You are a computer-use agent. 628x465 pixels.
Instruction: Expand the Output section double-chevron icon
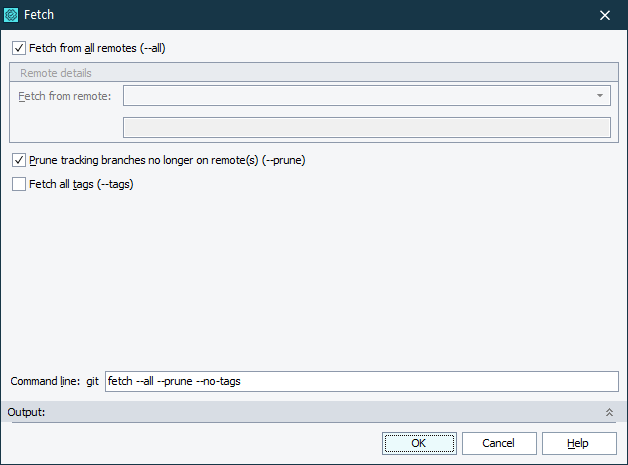(609, 412)
